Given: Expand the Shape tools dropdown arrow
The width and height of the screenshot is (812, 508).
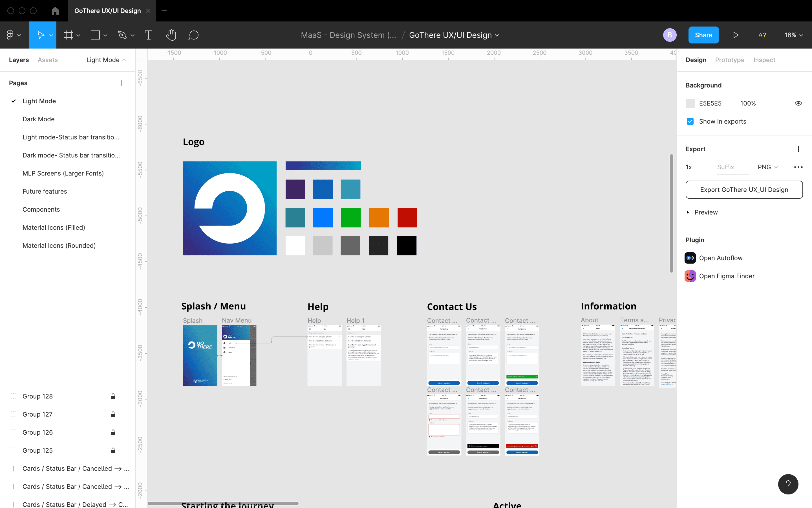Looking at the screenshot, I should coord(105,35).
